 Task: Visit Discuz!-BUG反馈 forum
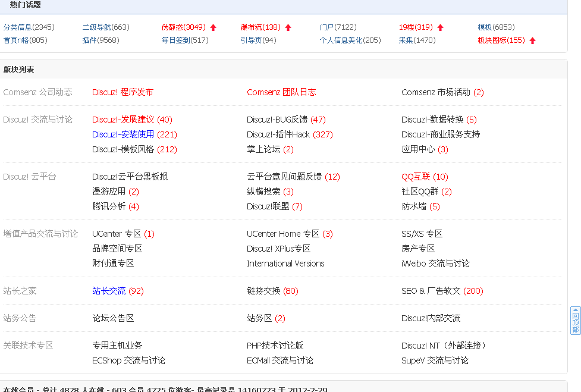[277, 120]
